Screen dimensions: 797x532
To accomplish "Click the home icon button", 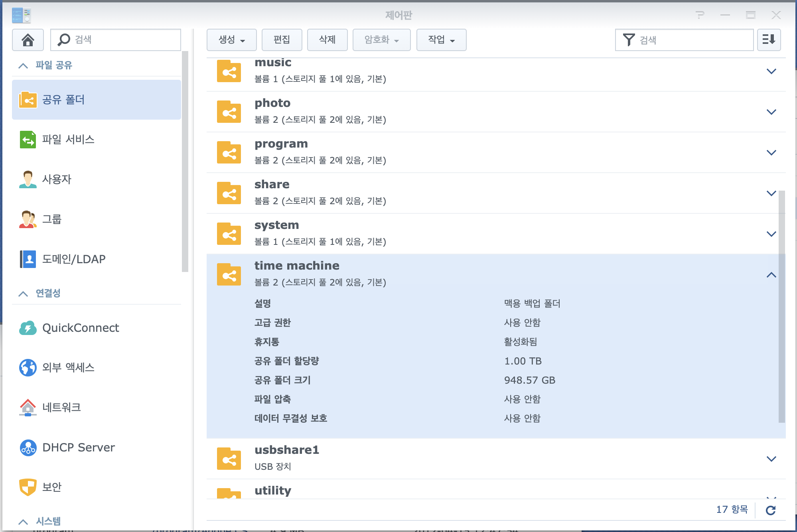I will pos(28,39).
